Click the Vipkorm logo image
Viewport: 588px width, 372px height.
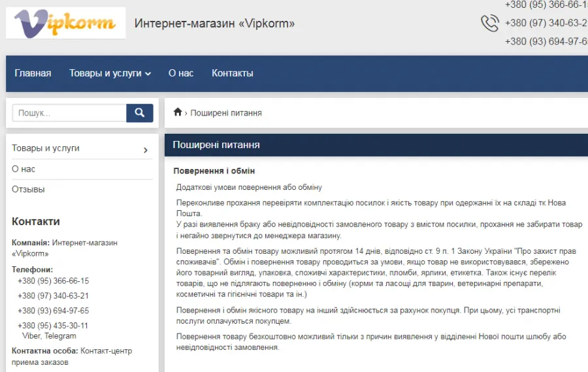click(65, 23)
